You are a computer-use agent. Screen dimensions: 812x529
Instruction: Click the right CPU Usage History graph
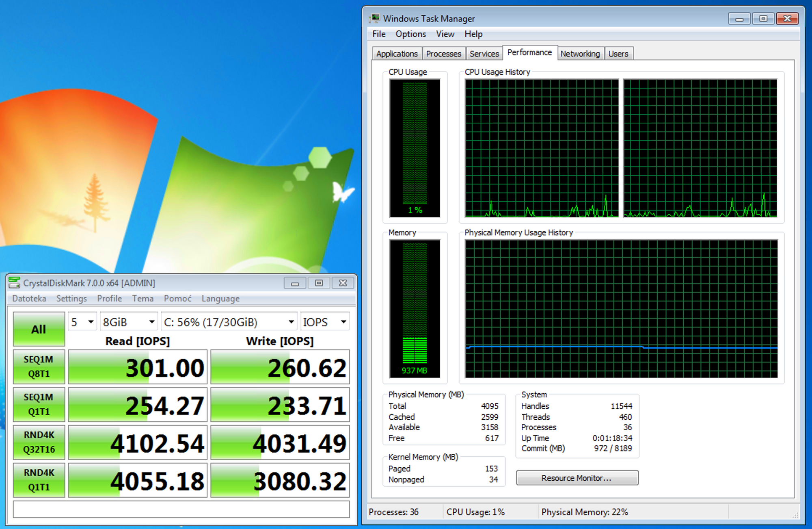700,148
